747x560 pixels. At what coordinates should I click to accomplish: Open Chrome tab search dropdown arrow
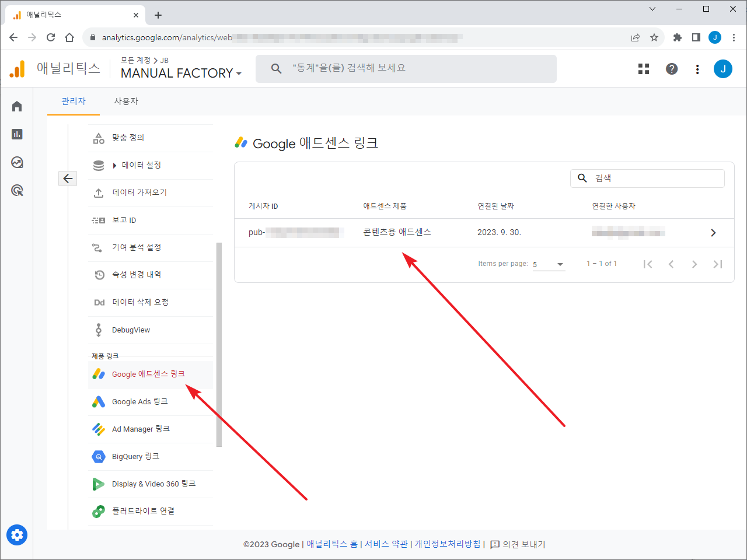coord(652,9)
